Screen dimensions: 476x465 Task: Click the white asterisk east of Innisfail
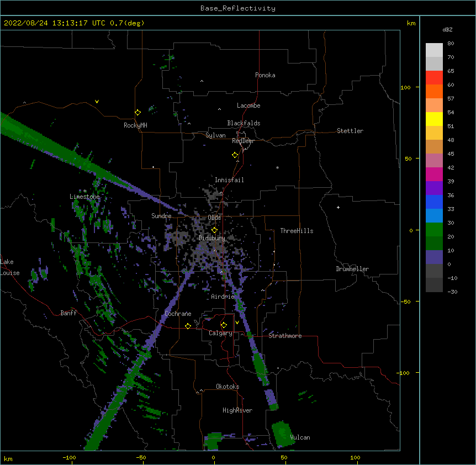277,167
